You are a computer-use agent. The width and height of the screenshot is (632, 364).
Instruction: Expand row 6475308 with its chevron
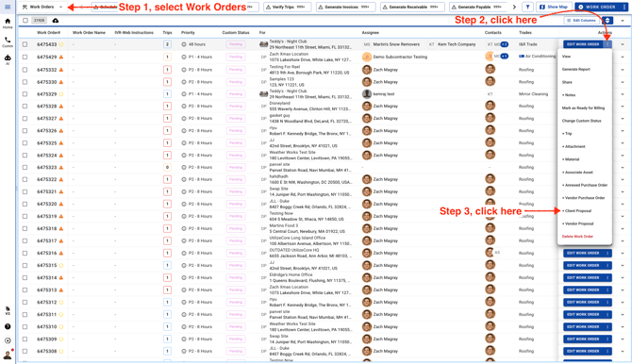[x=623, y=351]
